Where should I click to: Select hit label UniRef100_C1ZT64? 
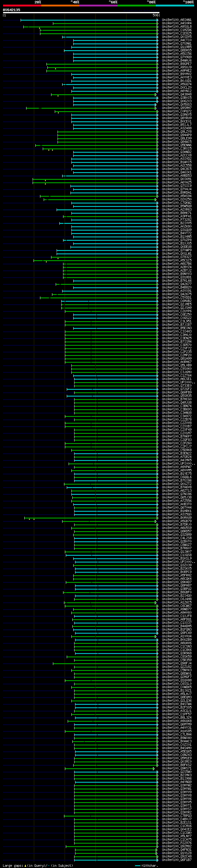pyautogui.click(x=176, y=375)
